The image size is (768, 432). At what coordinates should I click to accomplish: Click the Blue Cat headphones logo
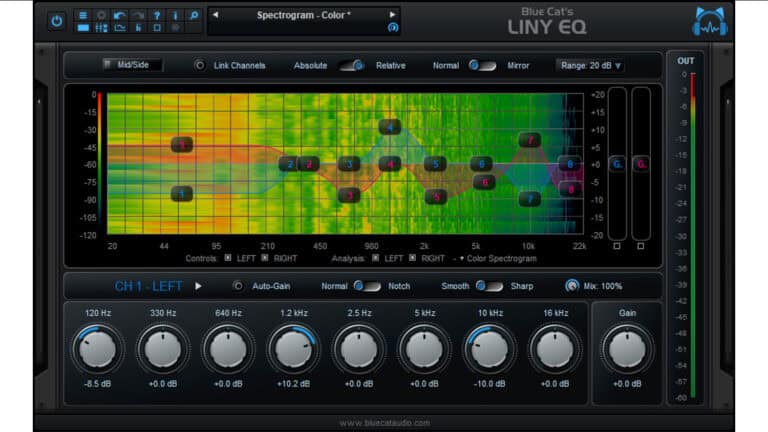710,22
